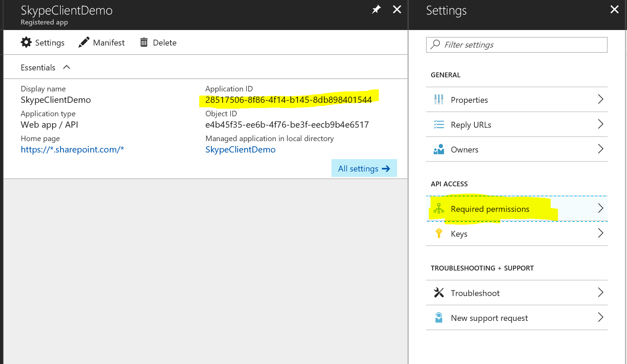Click the Manifest pencil icon
Viewport: 627px width, 364px height.
[84, 42]
